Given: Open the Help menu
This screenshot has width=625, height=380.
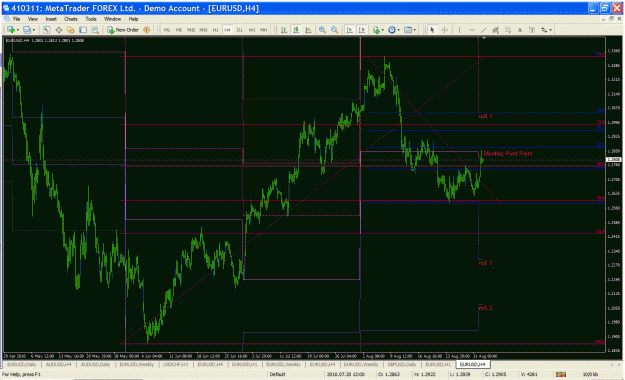Looking at the screenshot, I should (133, 19).
